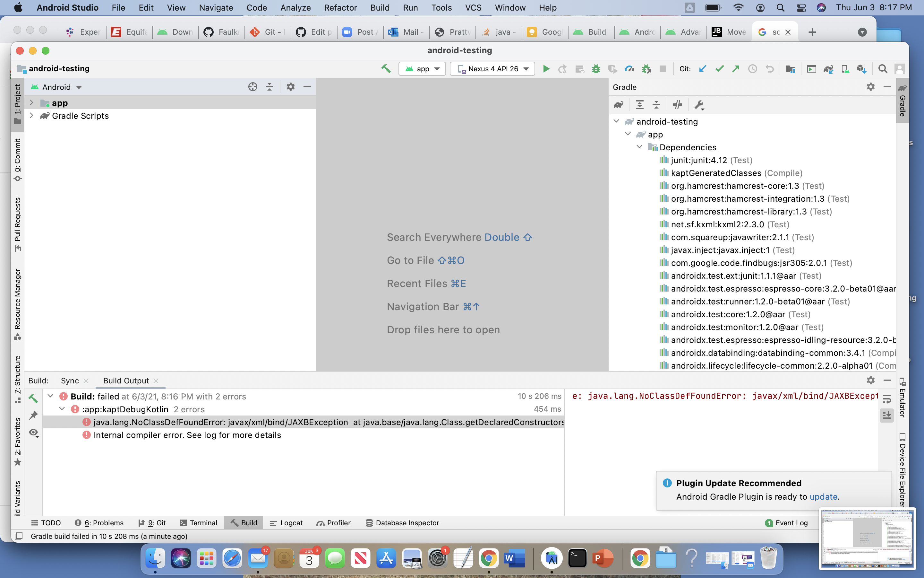Switch to the Sync tab in Build panel
Image resolution: width=924 pixels, height=578 pixels.
(x=70, y=381)
